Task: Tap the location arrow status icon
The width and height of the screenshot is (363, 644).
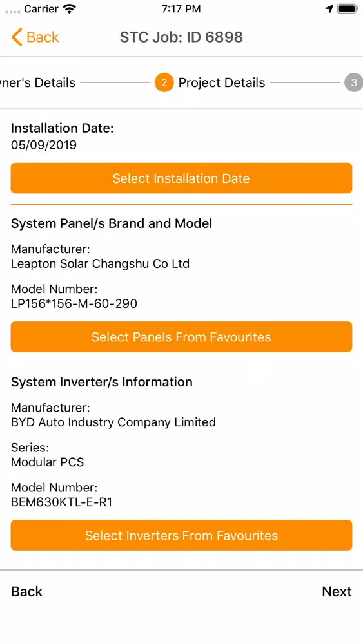Action: tap(329, 9)
